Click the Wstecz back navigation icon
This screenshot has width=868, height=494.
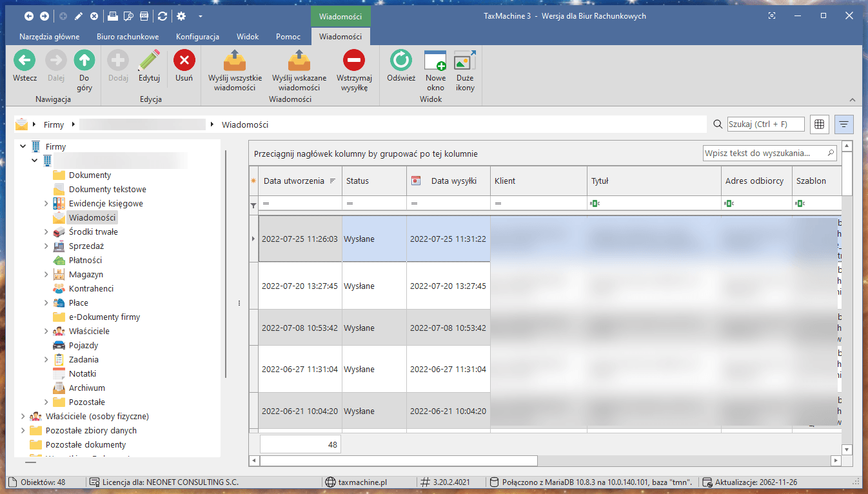click(x=25, y=61)
